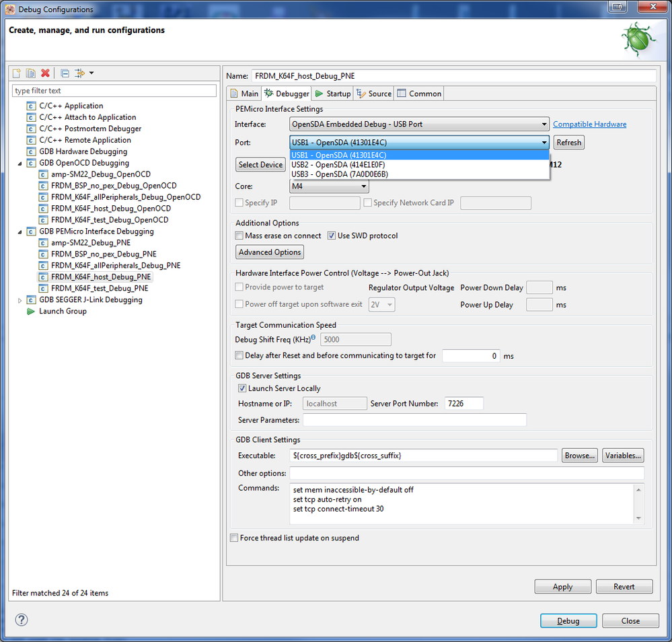Click icon beside FRDM_K64F_test_Debug_PNE
The height and width of the screenshot is (642, 672).
(x=43, y=289)
